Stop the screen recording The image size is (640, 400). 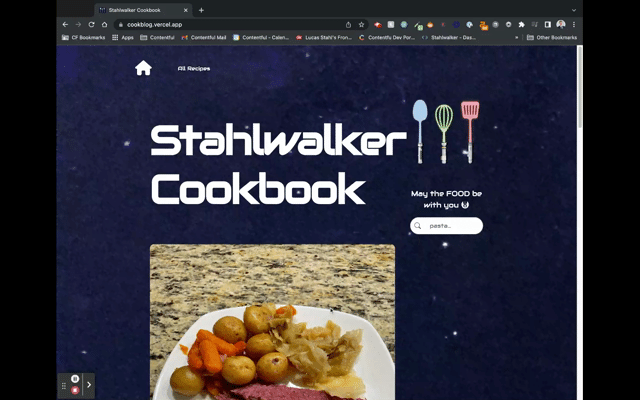[75, 390]
